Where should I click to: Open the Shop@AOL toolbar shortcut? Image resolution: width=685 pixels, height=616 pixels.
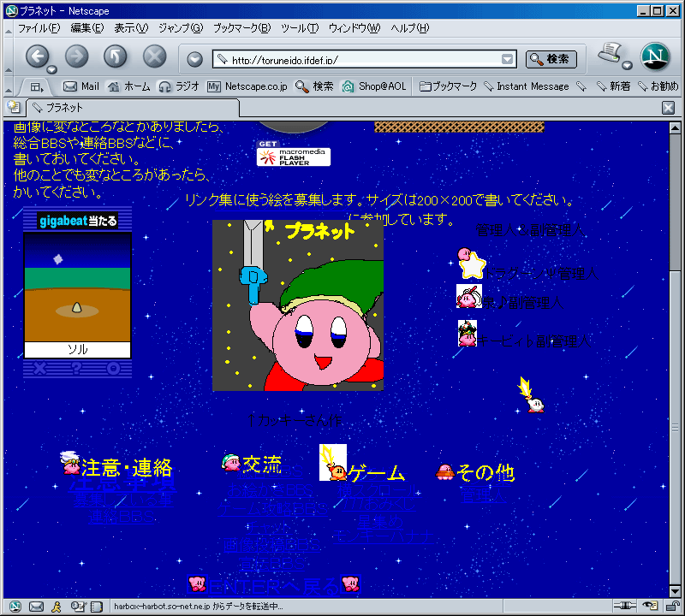(x=374, y=86)
